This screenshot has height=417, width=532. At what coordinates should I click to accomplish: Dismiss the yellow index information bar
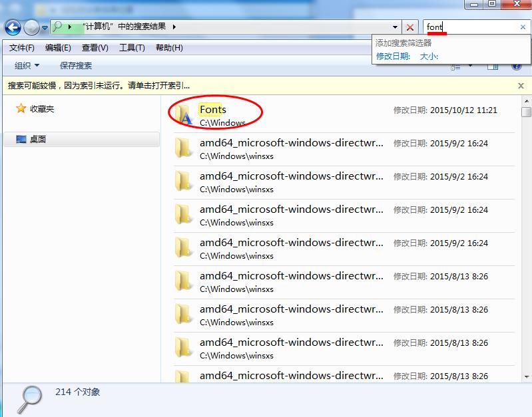click(521, 86)
